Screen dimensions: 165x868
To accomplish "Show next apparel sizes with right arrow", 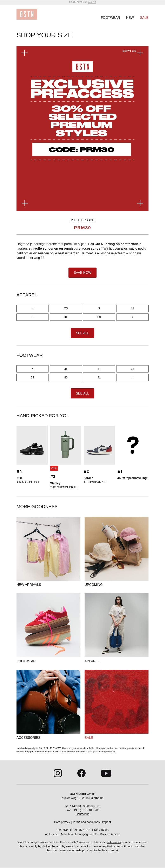I will (132, 317).
